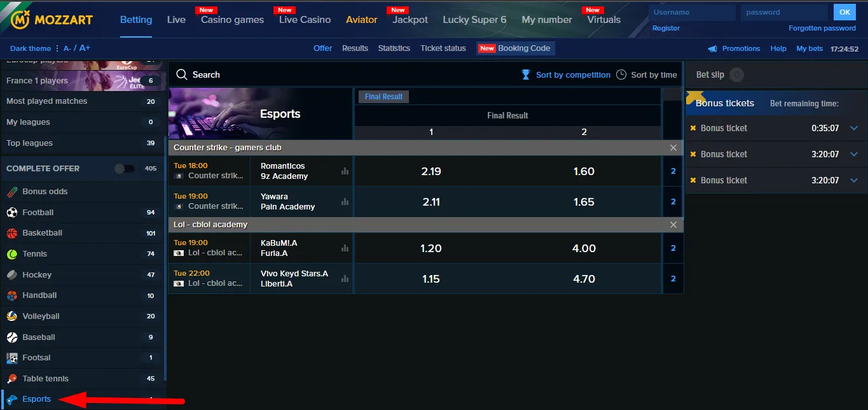This screenshot has width=868, height=410.
Task: Click the search magnifier icon
Action: coord(182,74)
